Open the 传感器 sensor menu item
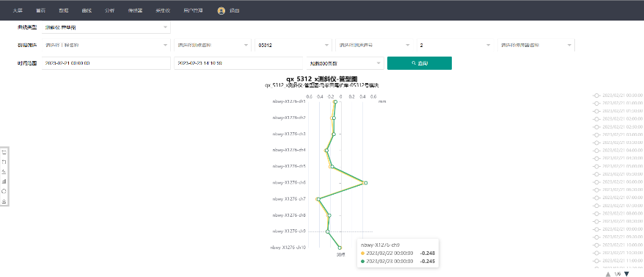The image size is (644, 277). click(x=135, y=11)
